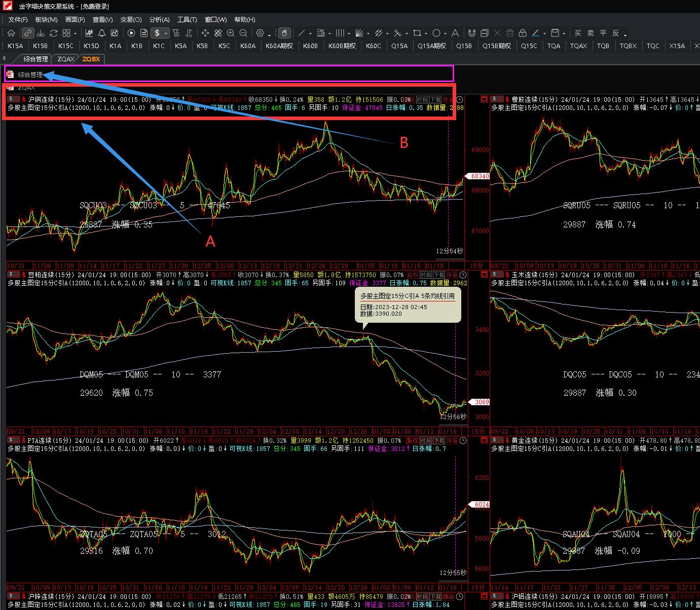Click the four-square grid layout icon

point(66,33)
